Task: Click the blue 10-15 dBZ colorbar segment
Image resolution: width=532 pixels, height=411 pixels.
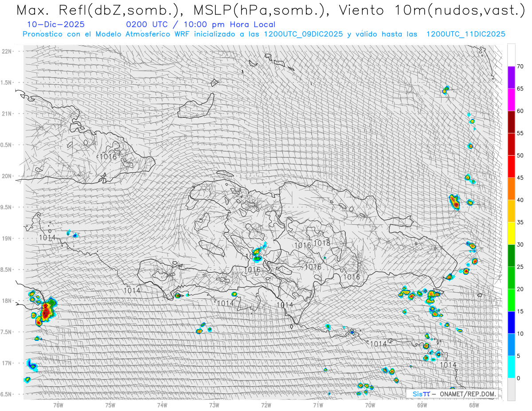Action: click(511, 322)
